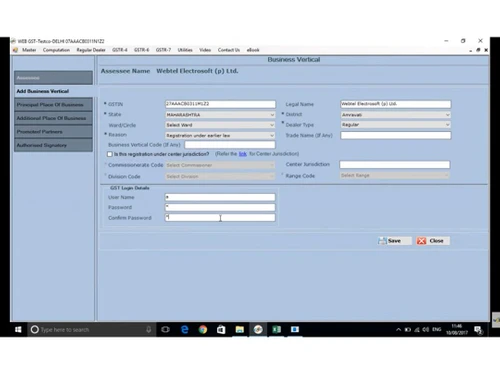Click the Save button's disk icon

coord(382,241)
